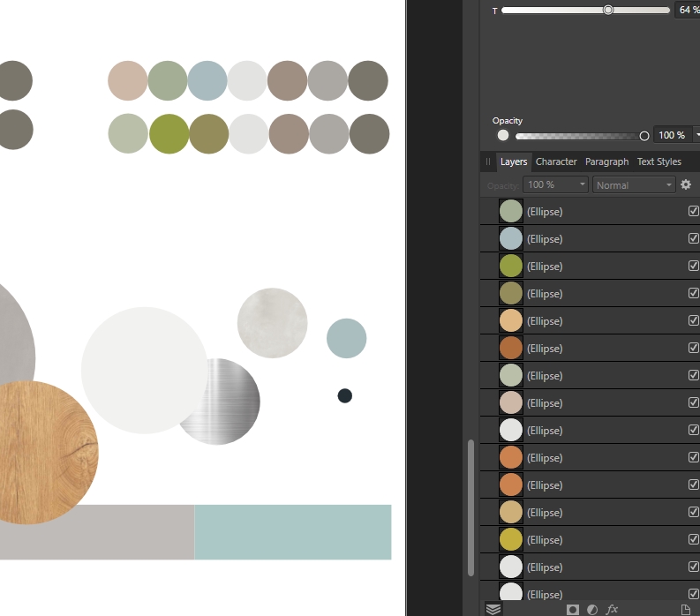
Task: Select the light blue circle beside concrete circle
Action: (346, 338)
